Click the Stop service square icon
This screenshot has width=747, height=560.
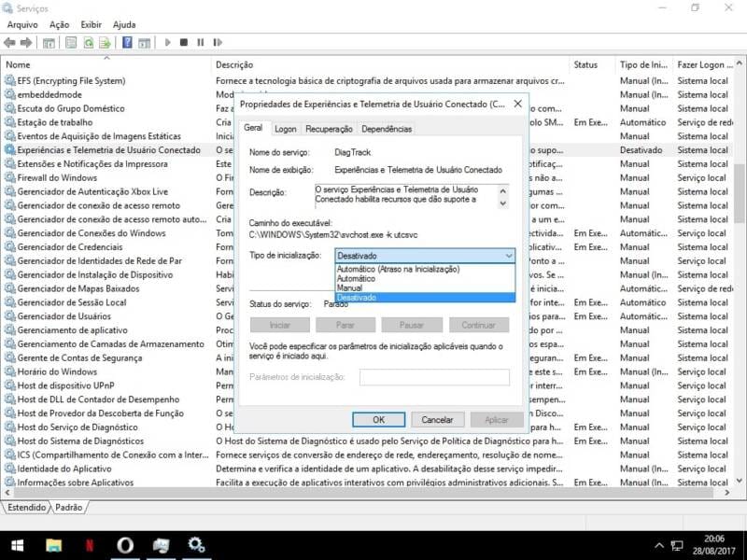click(184, 42)
